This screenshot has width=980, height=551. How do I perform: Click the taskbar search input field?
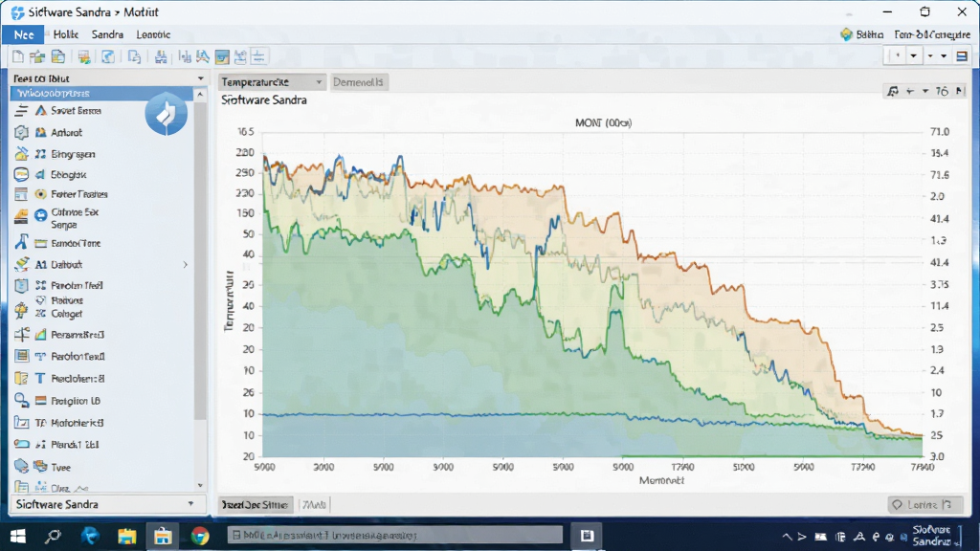click(395, 536)
